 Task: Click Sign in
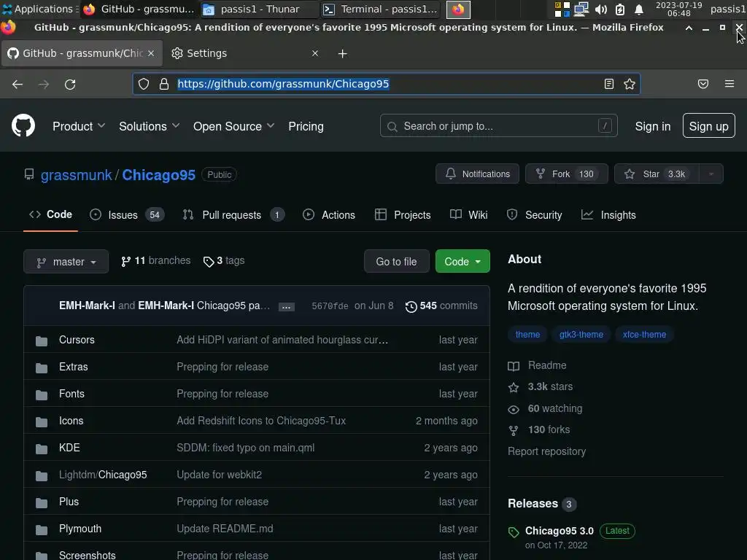click(653, 126)
